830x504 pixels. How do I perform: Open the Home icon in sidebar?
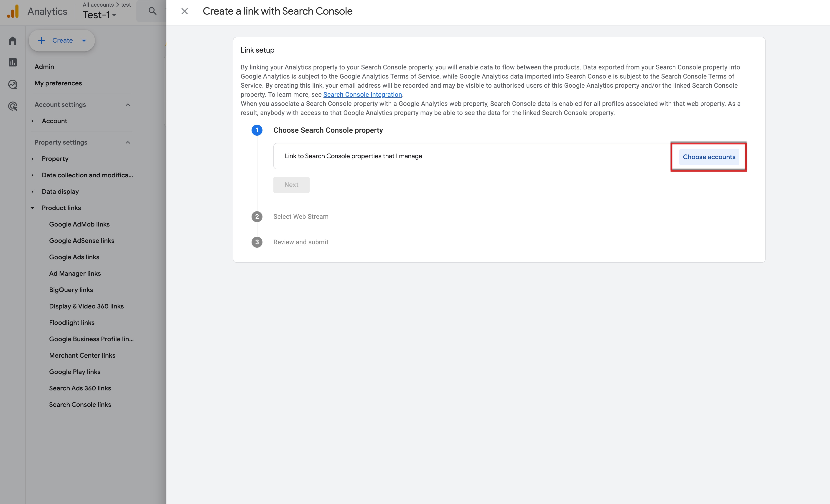coord(13,41)
